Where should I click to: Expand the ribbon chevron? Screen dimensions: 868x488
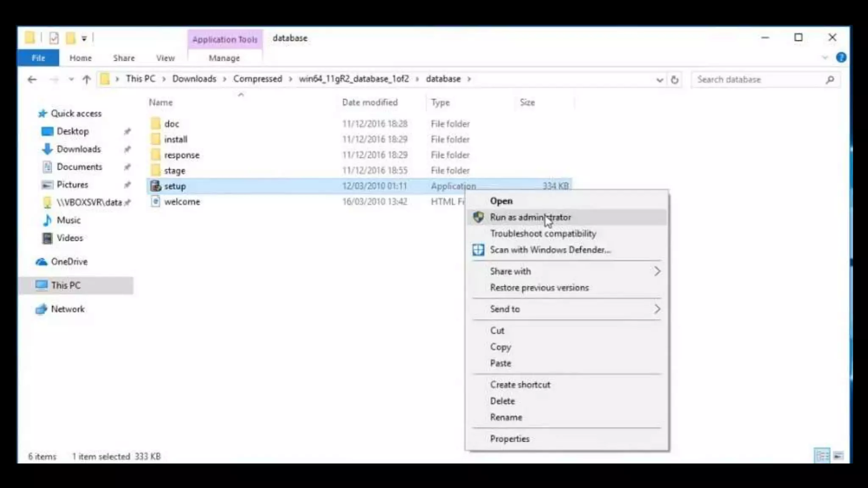[825, 58]
